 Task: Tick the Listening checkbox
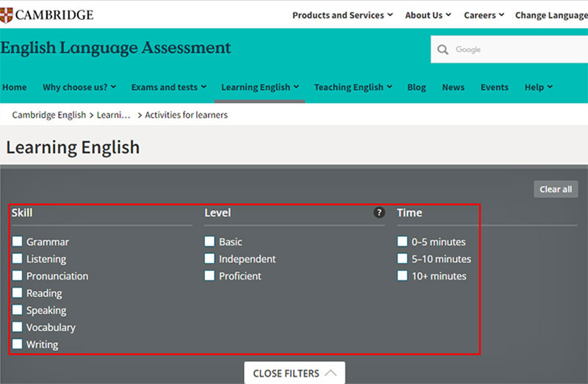(x=17, y=258)
